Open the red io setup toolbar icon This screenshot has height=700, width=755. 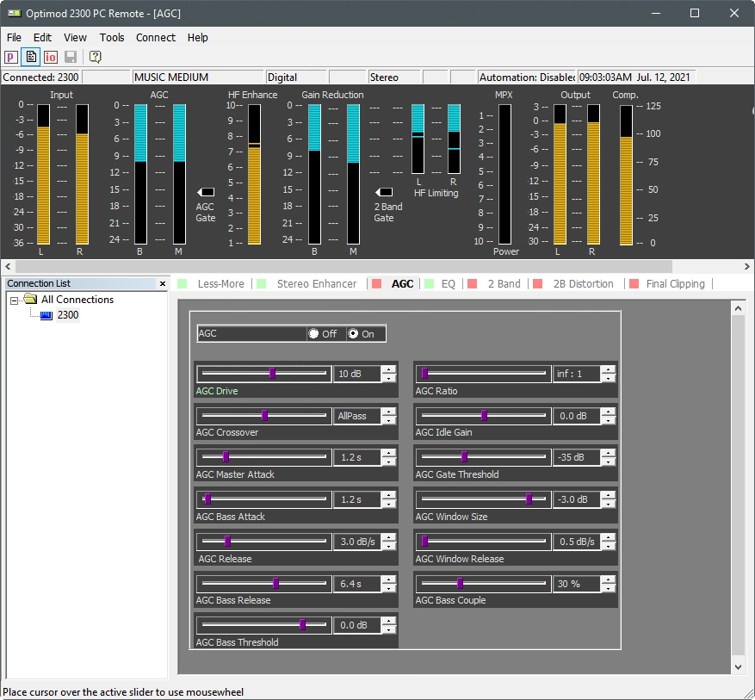pos(51,57)
